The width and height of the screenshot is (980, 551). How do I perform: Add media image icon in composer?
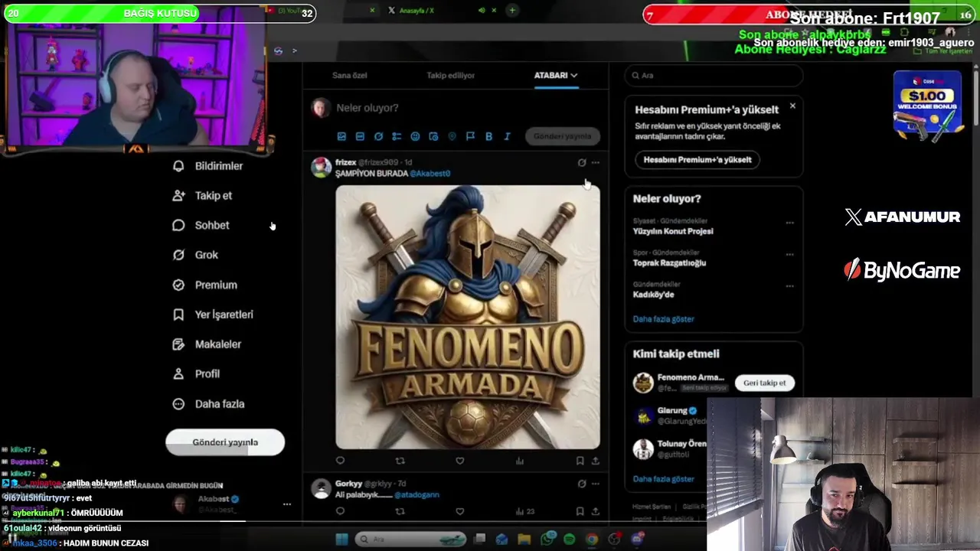pos(341,136)
